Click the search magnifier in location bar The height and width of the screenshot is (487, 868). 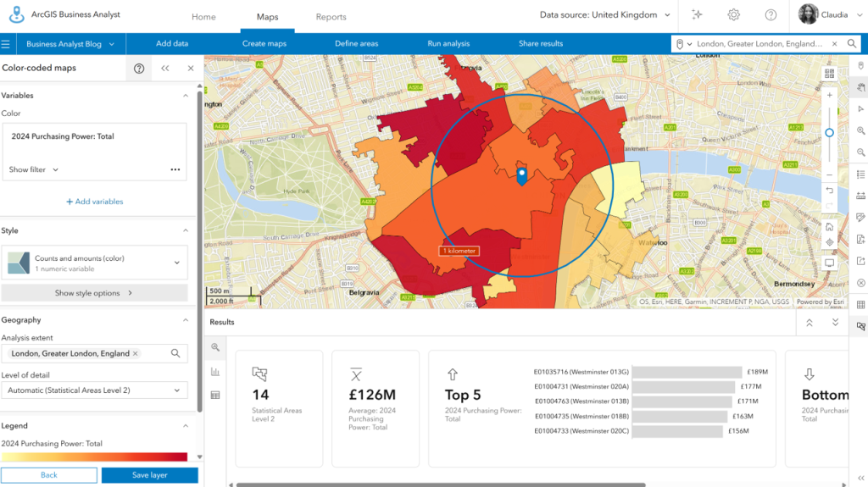[x=852, y=44]
